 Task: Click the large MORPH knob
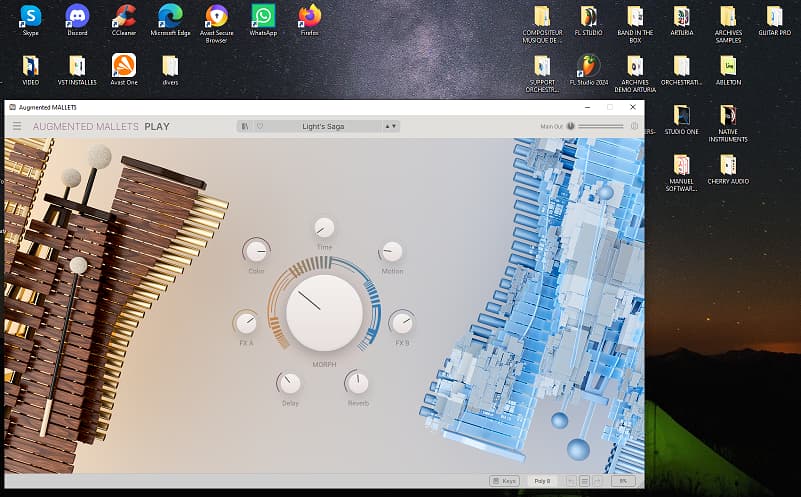324,312
